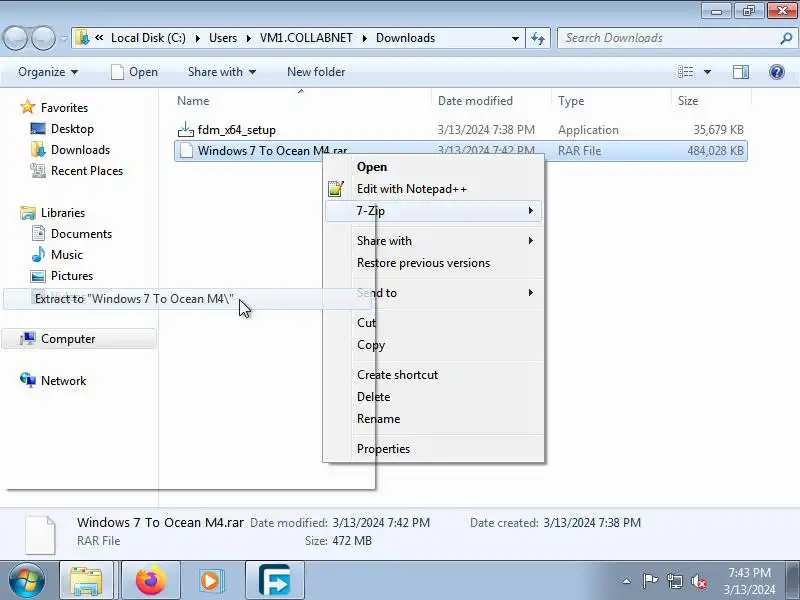800x600 pixels.
Task: Choose Rename from context menu
Action: pyautogui.click(x=433, y=419)
